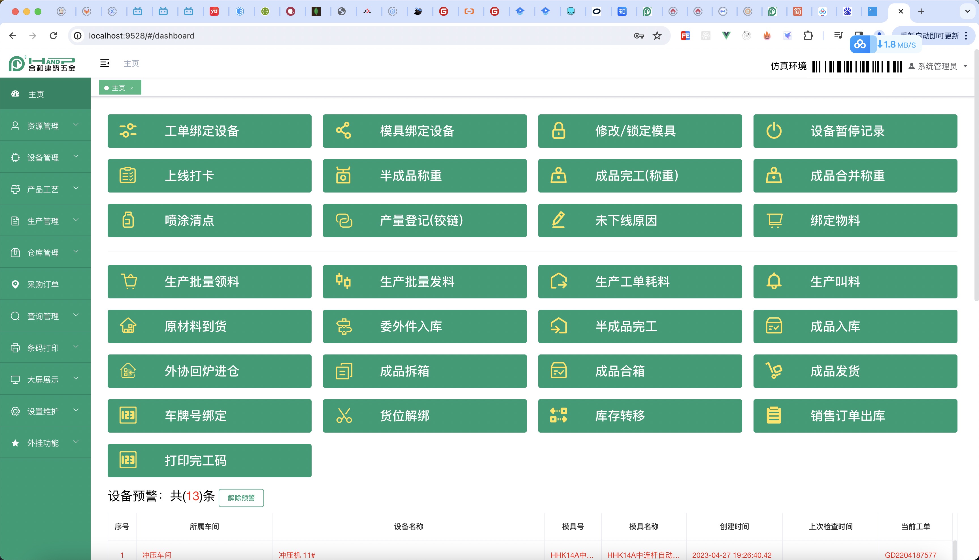Click the Vue devtools extension icon
Viewport: 979px width, 560px height.
726,35
